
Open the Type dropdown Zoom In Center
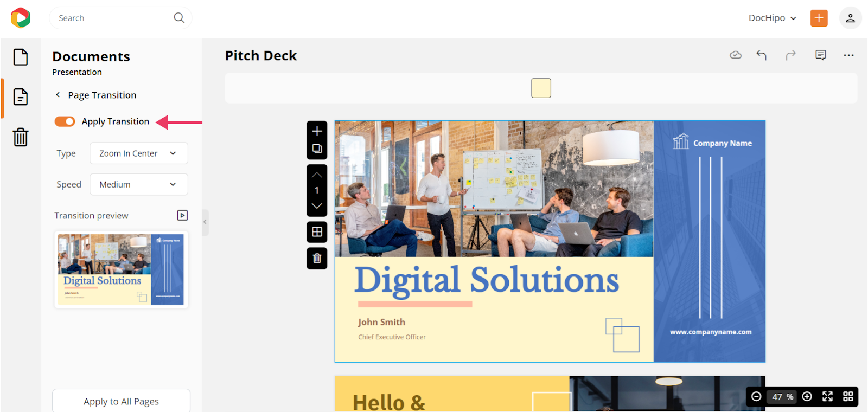pos(139,153)
